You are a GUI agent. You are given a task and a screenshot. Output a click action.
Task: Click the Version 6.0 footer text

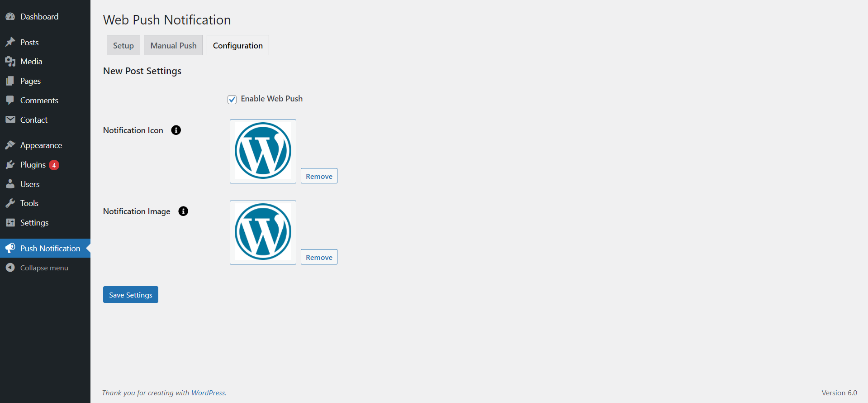[x=840, y=393]
